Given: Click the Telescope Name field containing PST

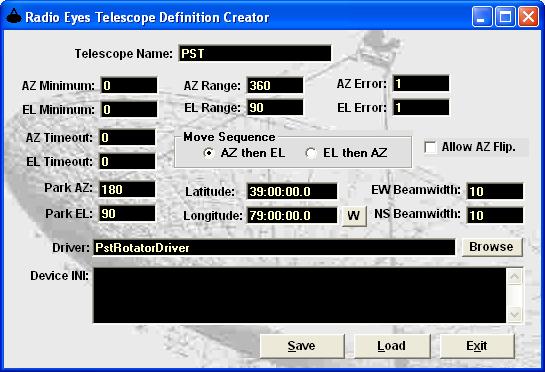Looking at the screenshot, I should click(255, 53).
